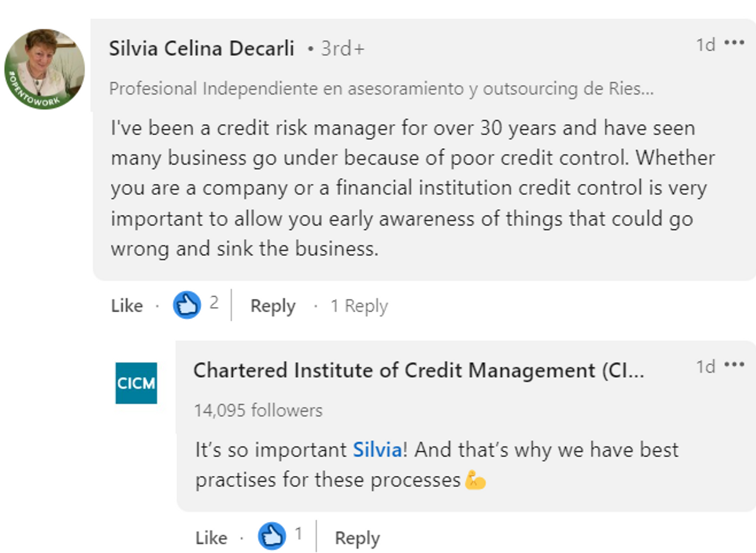Like the CICM reply
The width and height of the screenshot is (756, 553).
pos(211,538)
